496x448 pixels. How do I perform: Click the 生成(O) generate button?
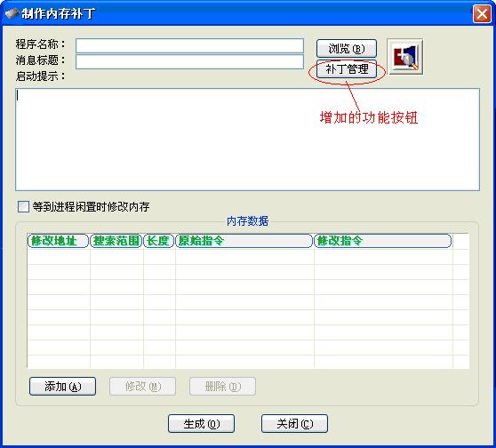(201, 424)
